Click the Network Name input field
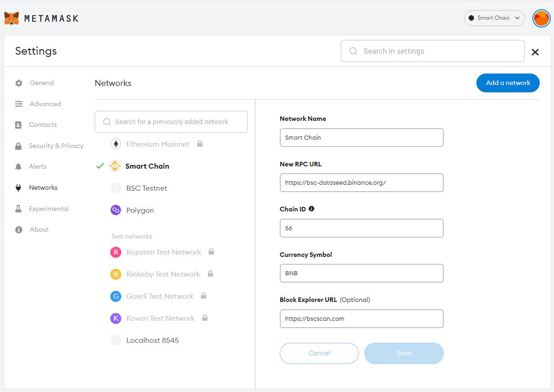The width and height of the screenshot is (554, 392). [362, 137]
